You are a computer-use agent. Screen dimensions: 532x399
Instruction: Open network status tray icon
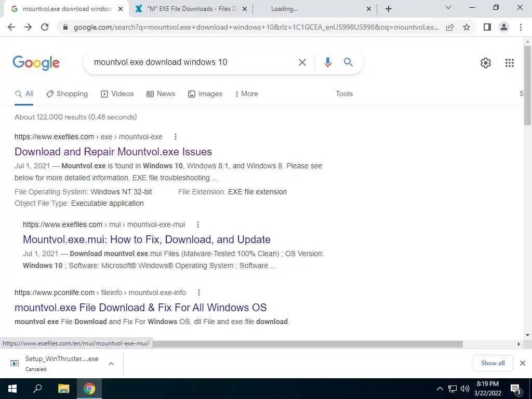pyautogui.click(x=453, y=389)
